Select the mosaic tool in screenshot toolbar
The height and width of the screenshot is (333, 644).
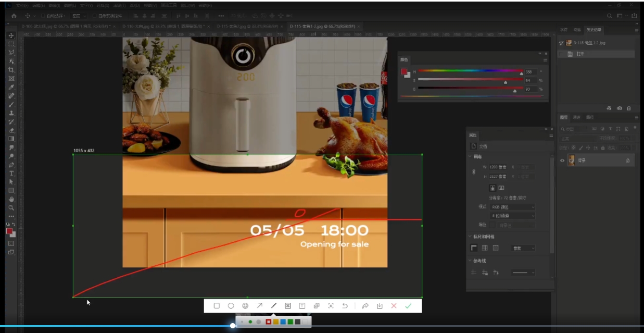(288, 306)
